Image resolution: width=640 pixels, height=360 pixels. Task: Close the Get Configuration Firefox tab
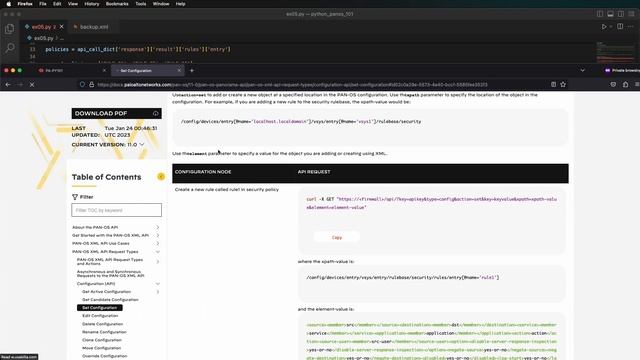179,71
